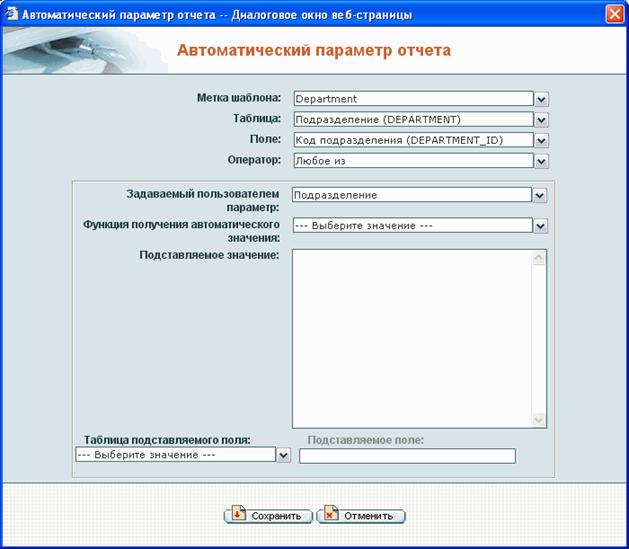This screenshot has width=629, height=549.
Task: Expand the Таблица dropdown arrow
Action: pyautogui.click(x=541, y=120)
